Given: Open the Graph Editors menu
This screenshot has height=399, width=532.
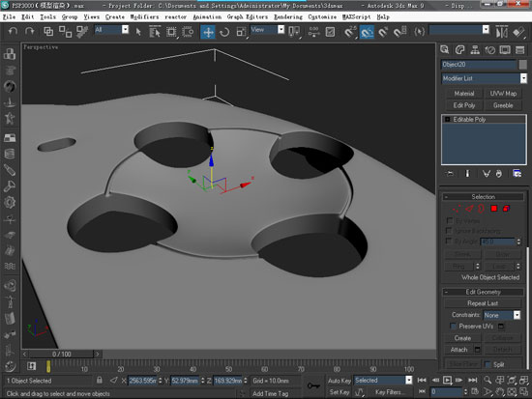Looking at the screenshot, I should (x=248, y=17).
